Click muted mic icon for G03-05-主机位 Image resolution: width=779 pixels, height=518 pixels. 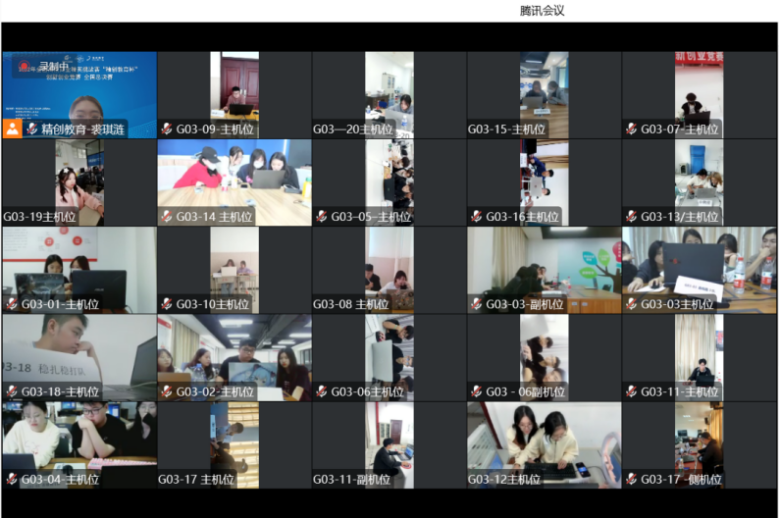point(321,217)
